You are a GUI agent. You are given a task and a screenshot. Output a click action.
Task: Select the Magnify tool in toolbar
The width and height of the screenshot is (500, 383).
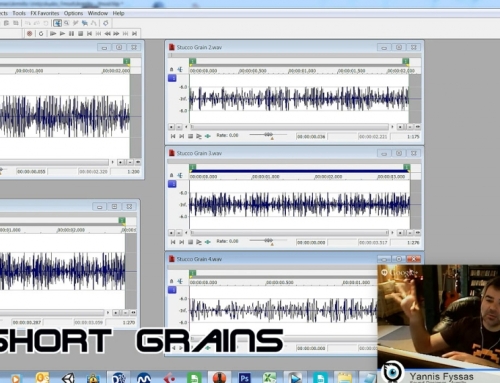click(x=67, y=23)
